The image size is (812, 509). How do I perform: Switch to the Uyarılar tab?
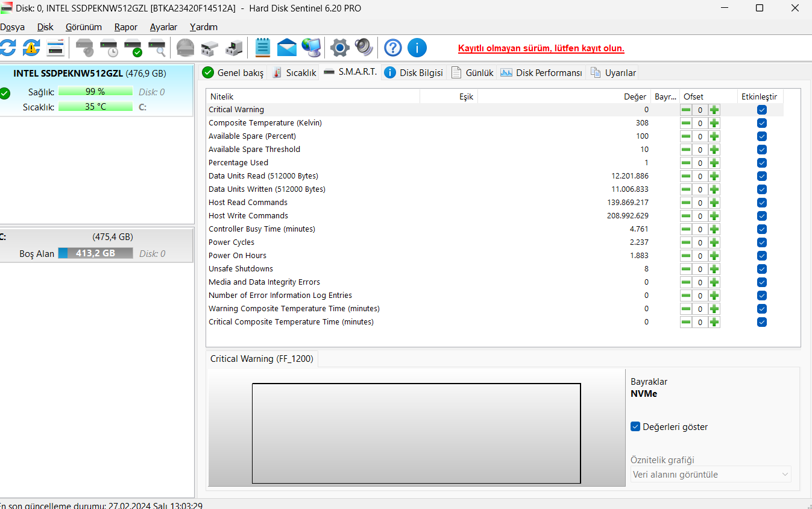pos(613,72)
